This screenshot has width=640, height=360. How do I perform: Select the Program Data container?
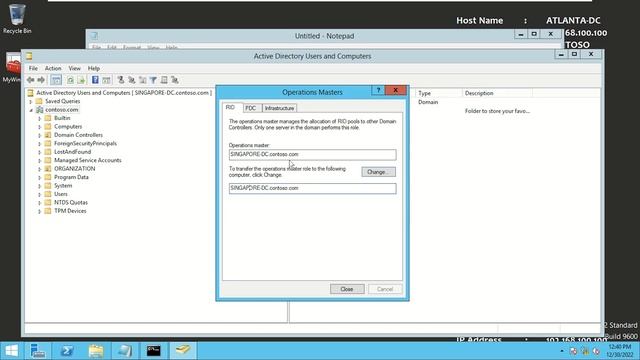tap(71, 177)
